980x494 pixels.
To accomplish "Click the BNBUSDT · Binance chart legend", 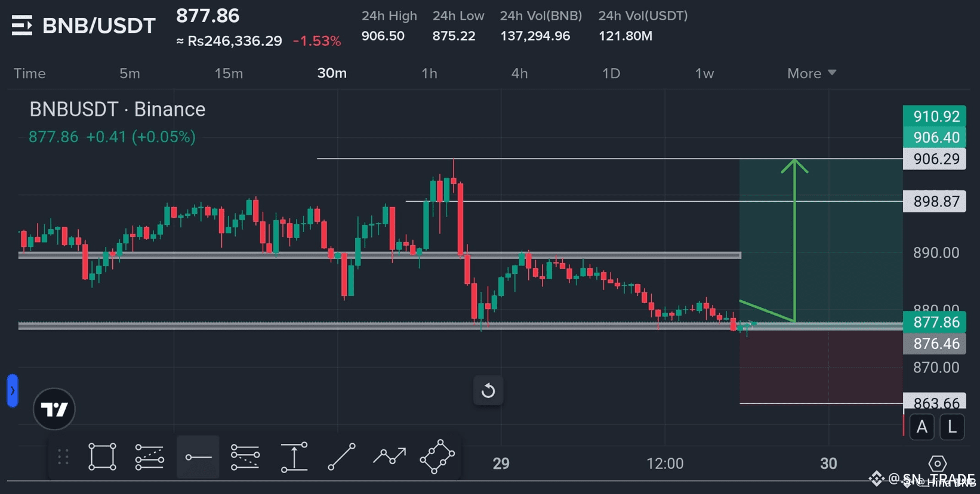I will [118, 109].
